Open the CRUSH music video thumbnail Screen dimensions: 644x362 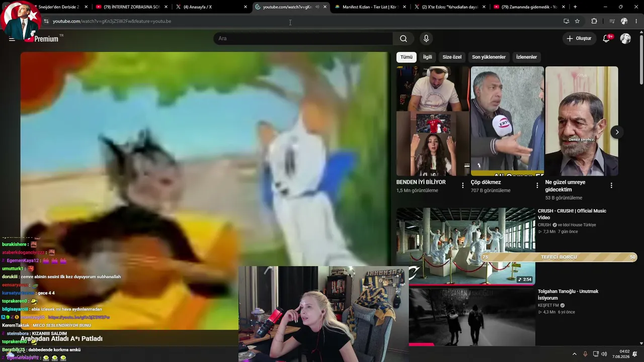tap(466, 246)
